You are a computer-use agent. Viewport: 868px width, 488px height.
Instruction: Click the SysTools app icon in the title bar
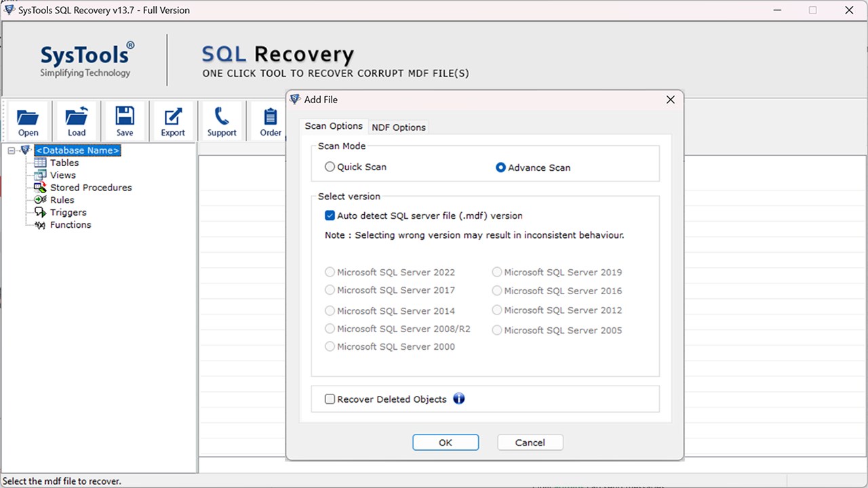pos(9,10)
